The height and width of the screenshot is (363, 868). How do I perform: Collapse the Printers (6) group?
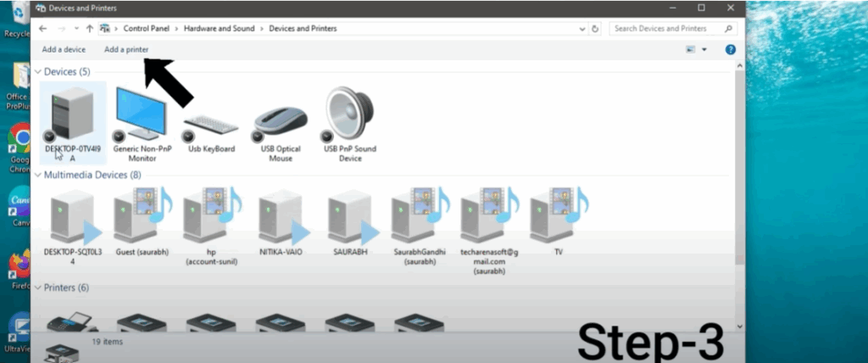coord(37,288)
